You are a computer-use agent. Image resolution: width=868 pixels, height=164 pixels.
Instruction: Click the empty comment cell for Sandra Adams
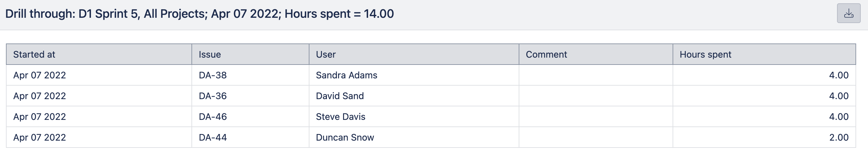point(596,75)
